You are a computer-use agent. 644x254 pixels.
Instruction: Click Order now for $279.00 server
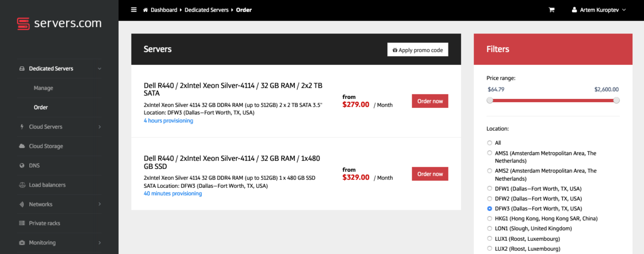point(430,101)
